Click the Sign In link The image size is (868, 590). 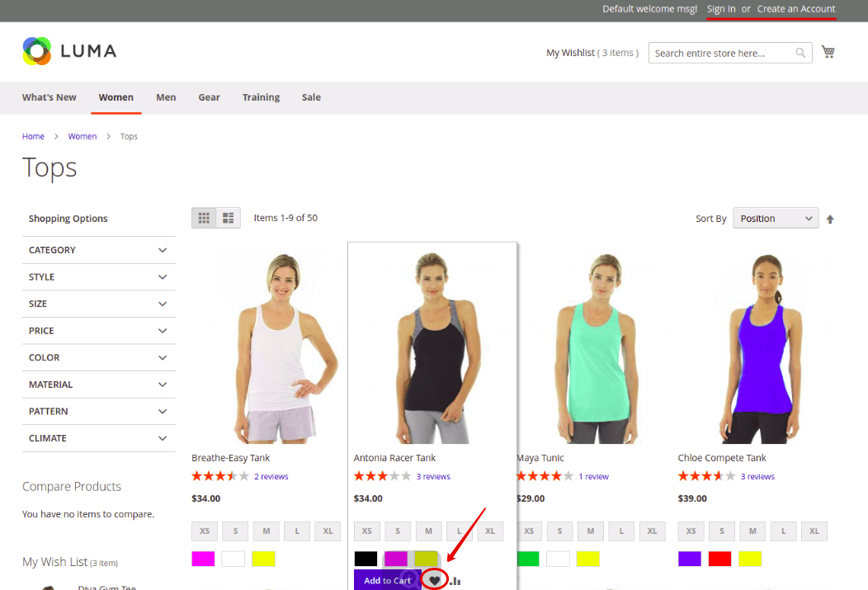[721, 9]
